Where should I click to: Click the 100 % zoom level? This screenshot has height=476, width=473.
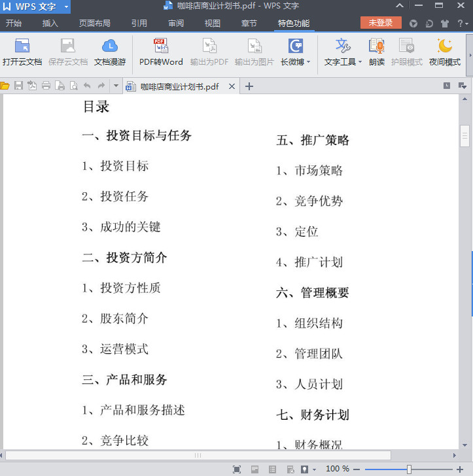point(337,469)
